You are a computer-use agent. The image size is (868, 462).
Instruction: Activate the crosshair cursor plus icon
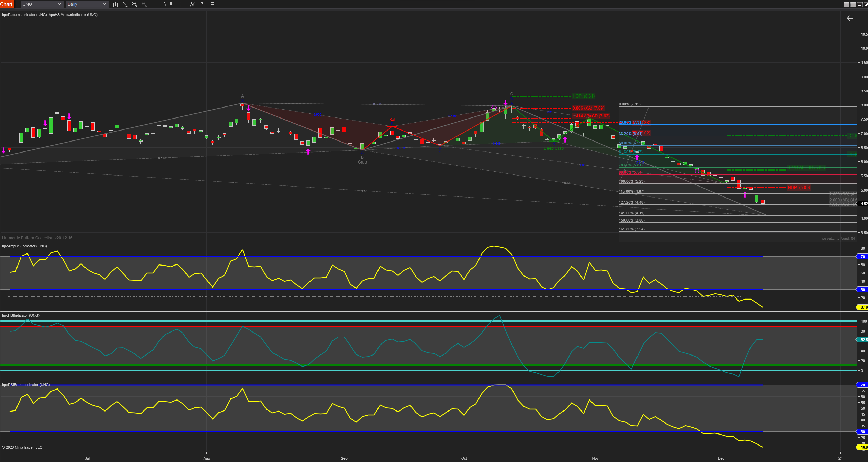(154, 4)
